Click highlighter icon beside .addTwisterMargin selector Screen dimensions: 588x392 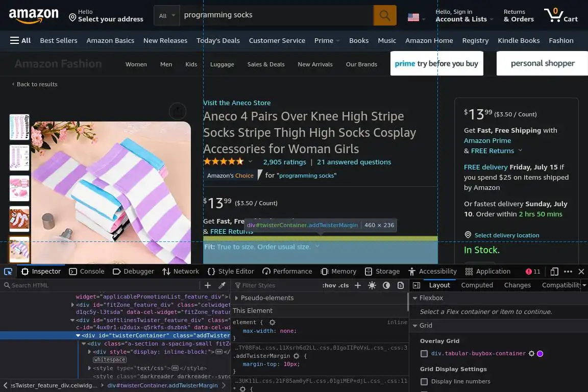coord(296,356)
